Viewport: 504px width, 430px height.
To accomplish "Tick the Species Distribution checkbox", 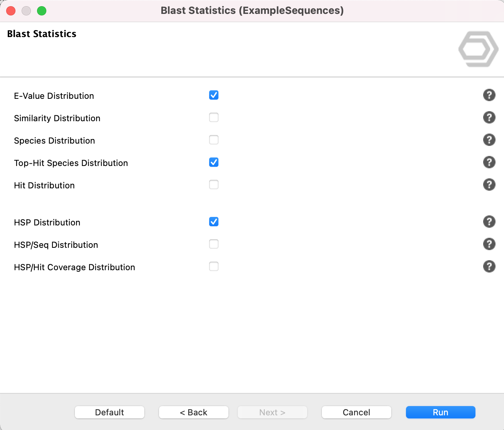I will (214, 140).
